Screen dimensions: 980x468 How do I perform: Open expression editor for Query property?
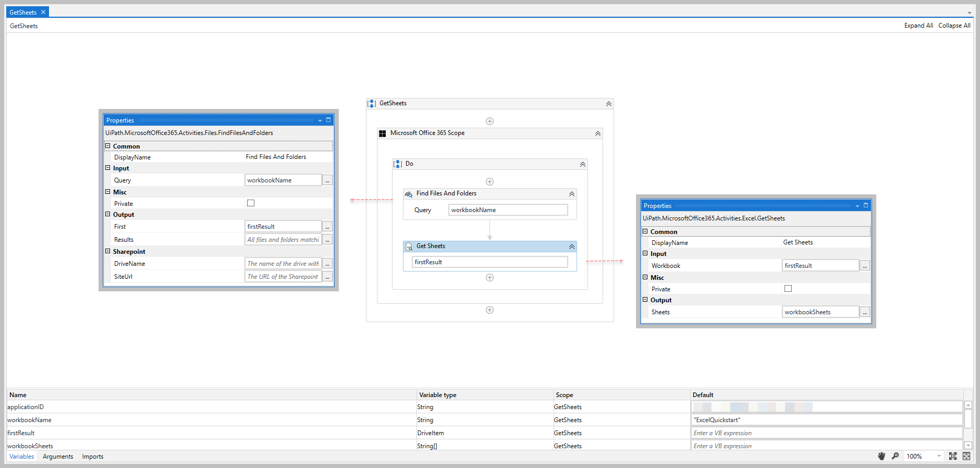click(x=327, y=180)
